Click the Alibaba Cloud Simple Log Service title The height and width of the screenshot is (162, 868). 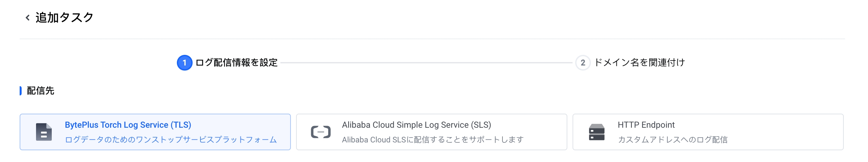417,125
